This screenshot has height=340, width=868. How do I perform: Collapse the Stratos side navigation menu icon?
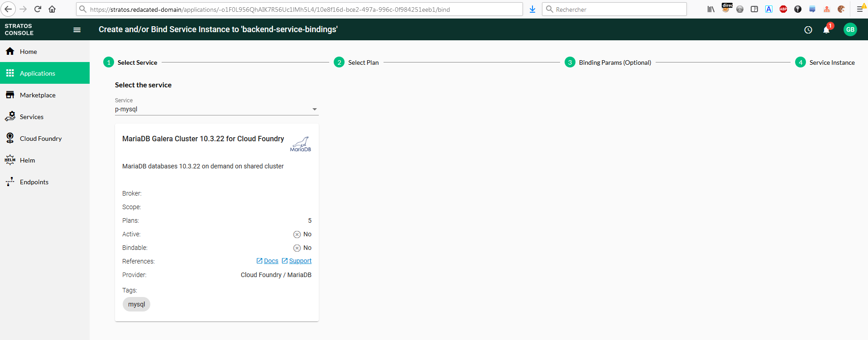(77, 30)
